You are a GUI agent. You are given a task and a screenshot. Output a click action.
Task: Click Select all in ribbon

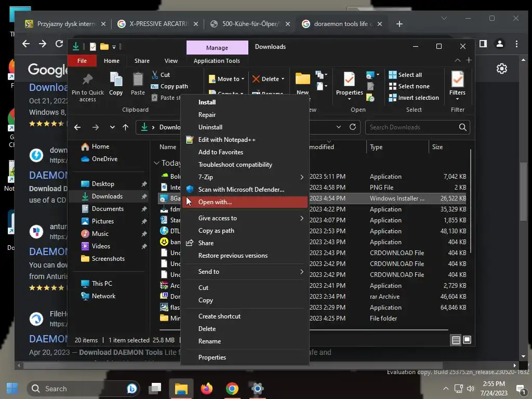(405, 75)
